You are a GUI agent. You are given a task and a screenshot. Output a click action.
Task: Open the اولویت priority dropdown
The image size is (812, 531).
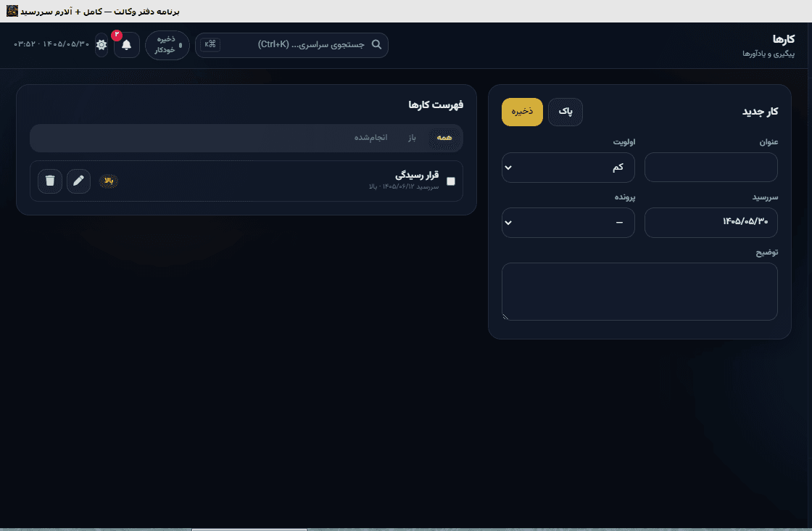click(x=568, y=168)
